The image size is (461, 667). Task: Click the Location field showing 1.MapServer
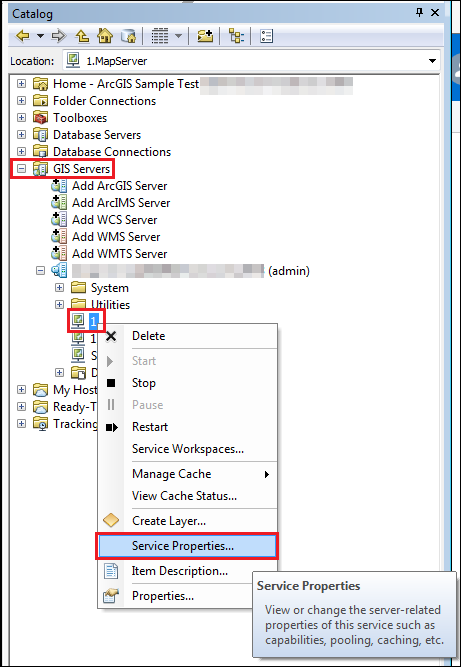[251, 61]
